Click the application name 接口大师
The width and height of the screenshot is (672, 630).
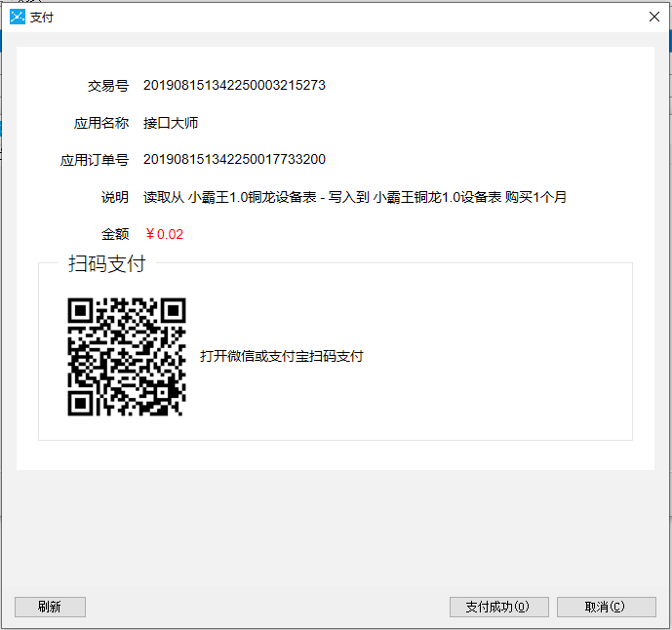171,123
